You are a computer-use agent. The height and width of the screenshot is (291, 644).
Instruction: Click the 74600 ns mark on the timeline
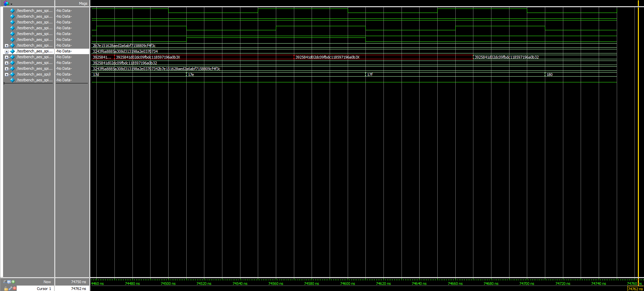pyautogui.click(x=347, y=284)
